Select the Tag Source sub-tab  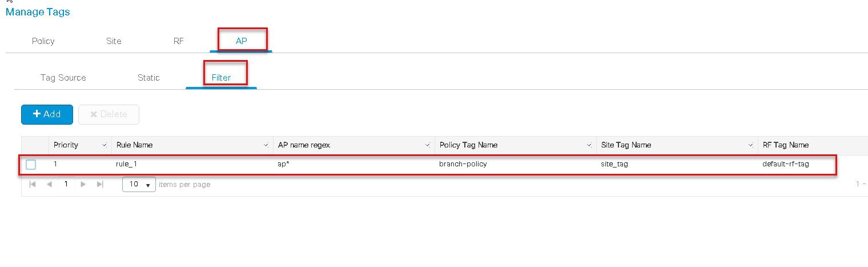pyautogui.click(x=63, y=78)
